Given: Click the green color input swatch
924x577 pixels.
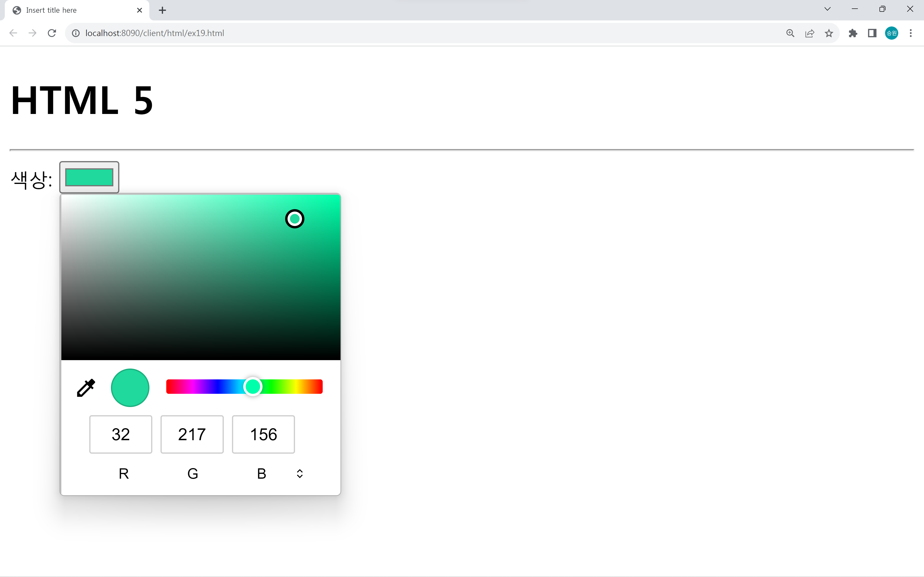Looking at the screenshot, I should [x=89, y=177].
